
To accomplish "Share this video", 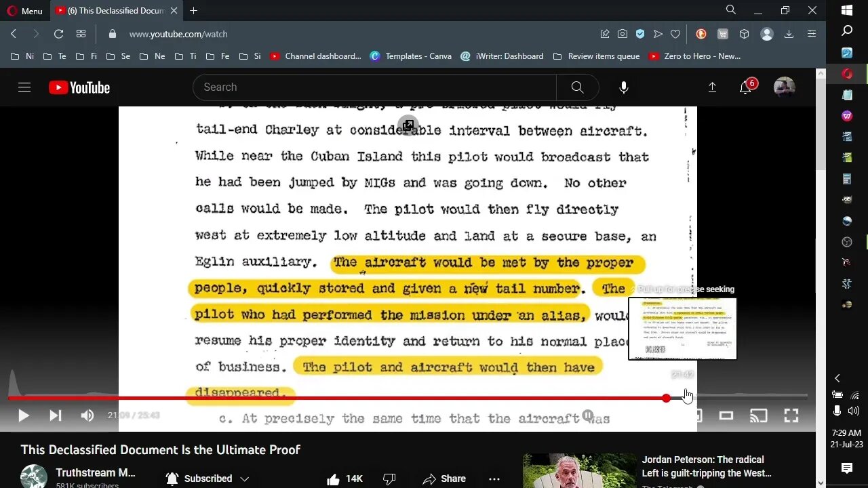I will 444,479.
